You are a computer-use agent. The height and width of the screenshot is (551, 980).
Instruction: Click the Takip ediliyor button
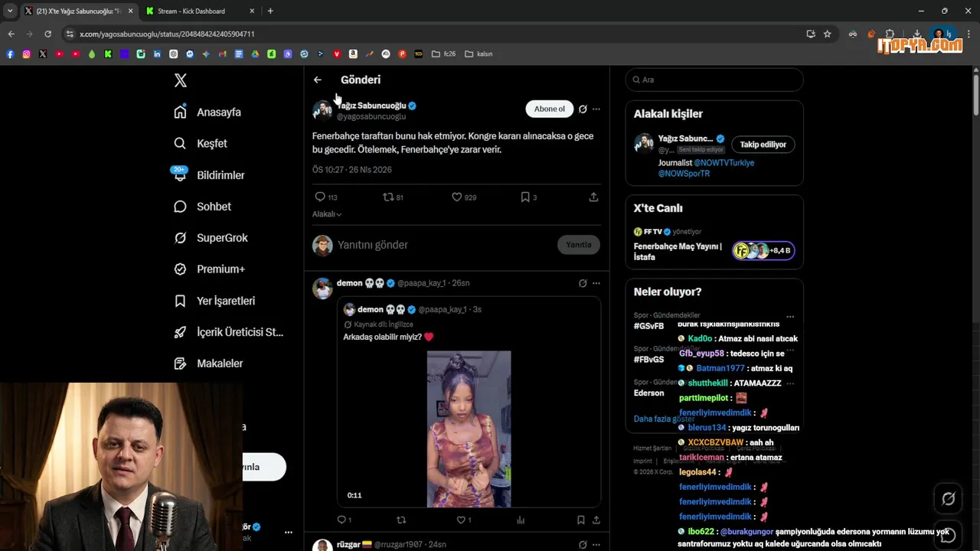763,145
